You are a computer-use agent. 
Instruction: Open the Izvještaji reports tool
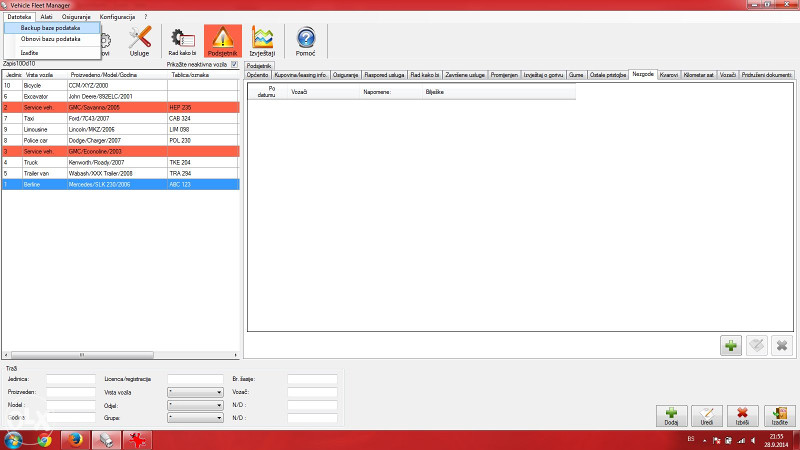pos(262,41)
